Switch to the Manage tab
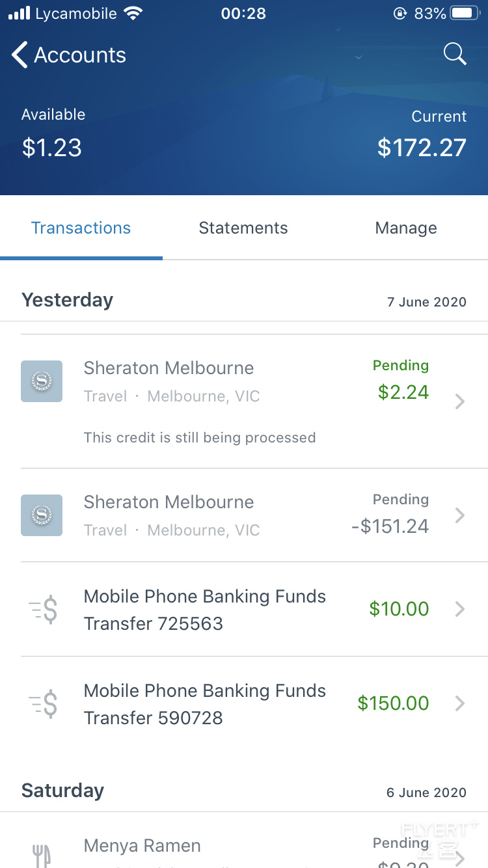Screen dimensions: 488x868 [406, 228]
